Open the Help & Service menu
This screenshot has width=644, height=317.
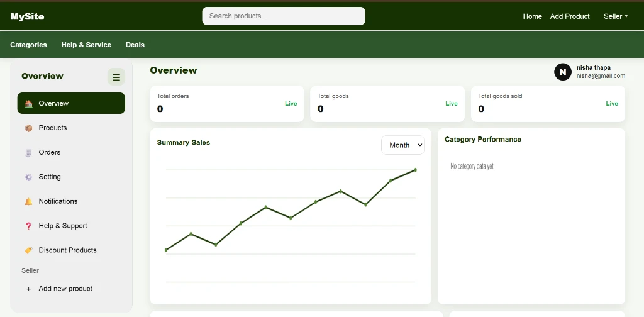click(x=86, y=45)
